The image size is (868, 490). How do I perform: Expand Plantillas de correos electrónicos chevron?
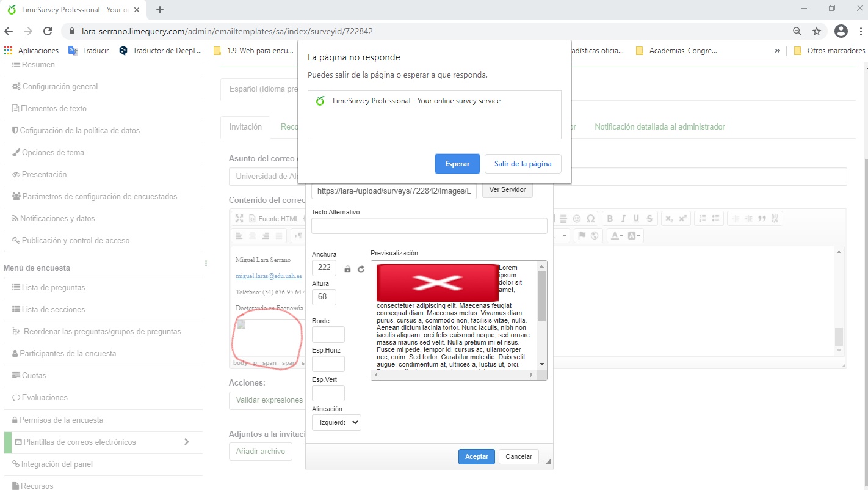click(186, 442)
